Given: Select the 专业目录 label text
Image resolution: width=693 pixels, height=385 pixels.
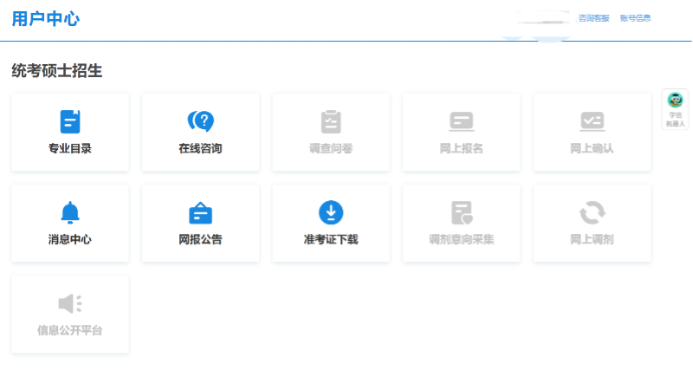Looking at the screenshot, I should pos(70,149).
